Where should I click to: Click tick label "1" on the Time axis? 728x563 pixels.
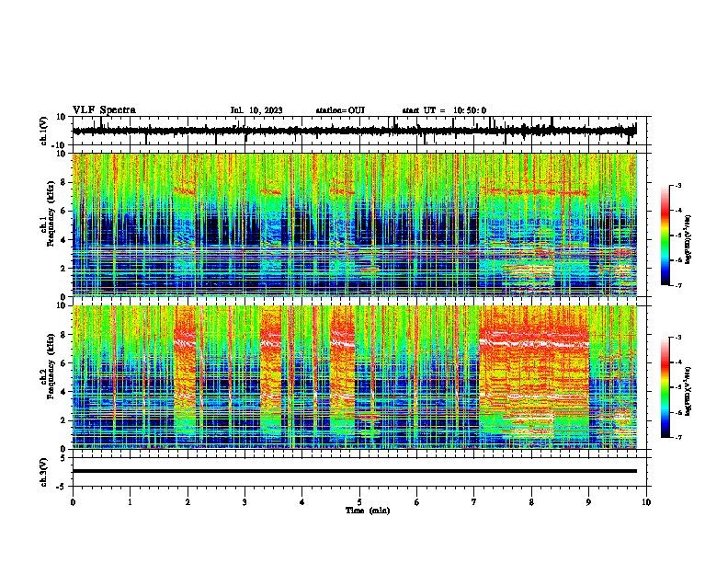click(x=130, y=502)
